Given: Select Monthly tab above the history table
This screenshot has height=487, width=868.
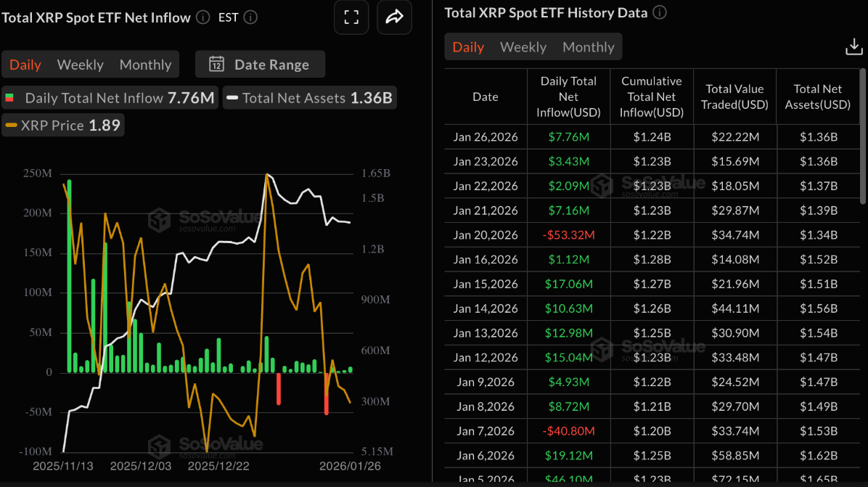Looking at the screenshot, I should click(589, 46).
